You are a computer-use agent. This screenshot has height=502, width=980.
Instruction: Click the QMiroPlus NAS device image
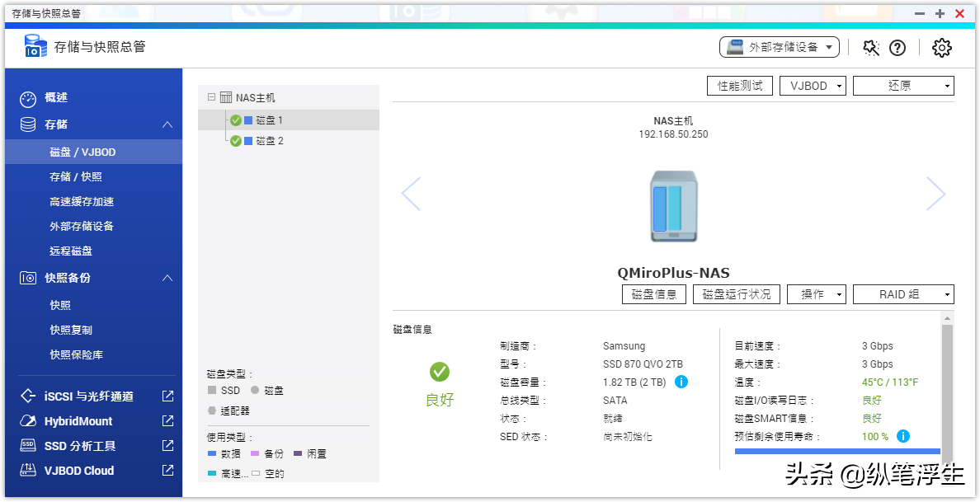coord(674,207)
